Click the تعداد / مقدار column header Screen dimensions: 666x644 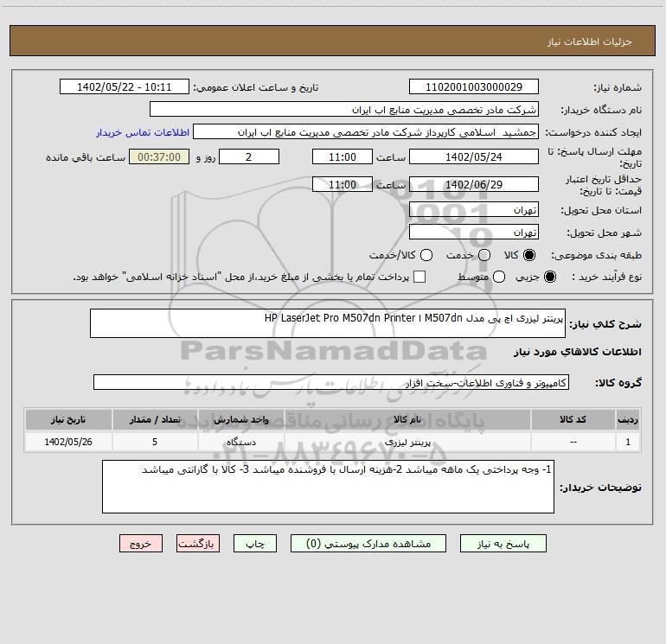click(155, 419)
